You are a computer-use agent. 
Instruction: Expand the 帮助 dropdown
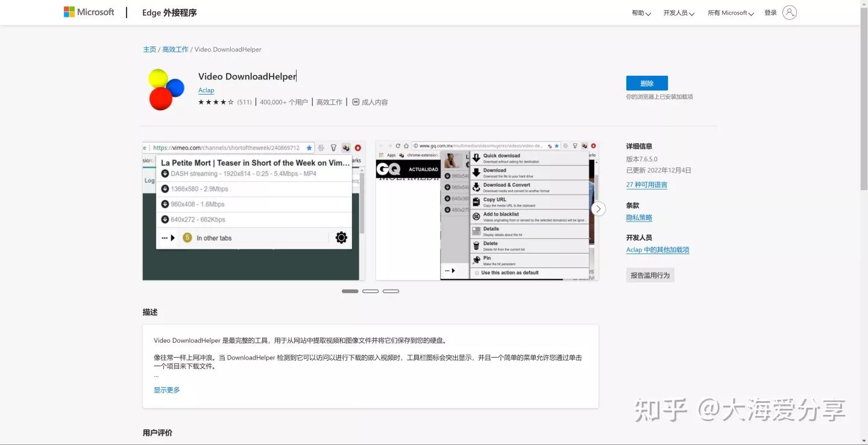pyautogui.click(x=641, y=12)
